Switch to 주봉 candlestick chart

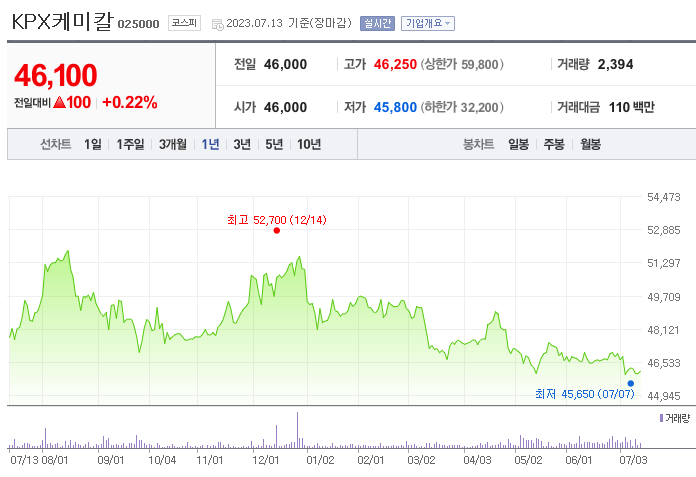click(x=554, y=144)
